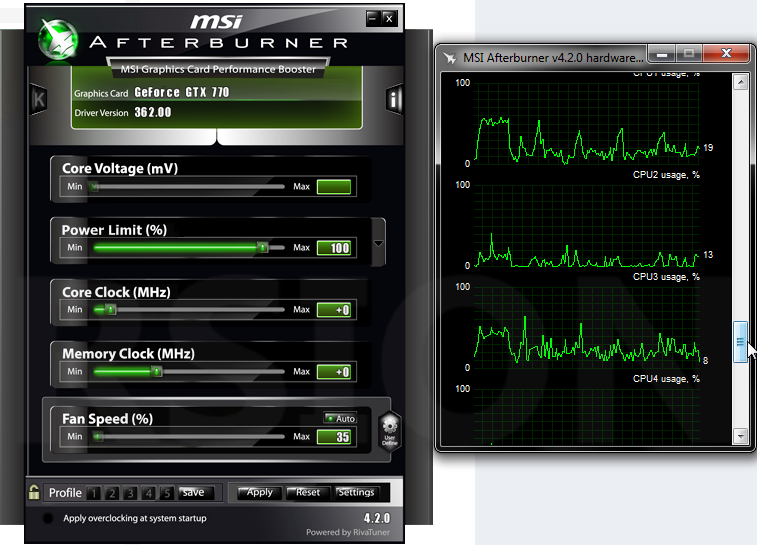
Task: Toggle the profile lock padlock icon
Action: (x=34, y=492)
